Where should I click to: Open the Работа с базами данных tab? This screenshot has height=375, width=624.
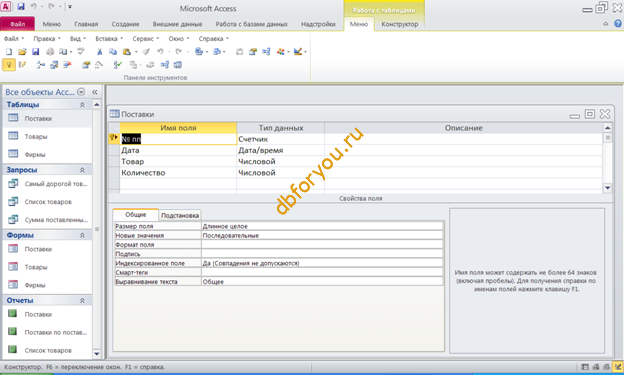click(252, 24)
